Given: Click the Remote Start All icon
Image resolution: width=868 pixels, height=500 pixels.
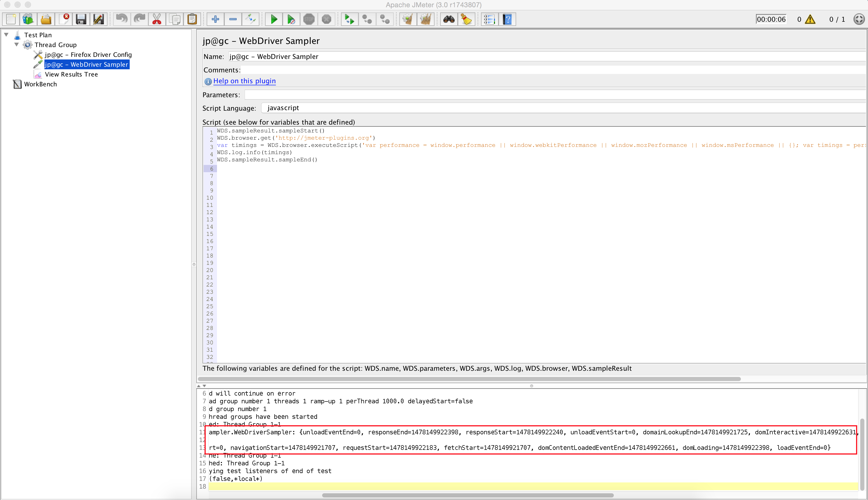Looking at the screenshot, I should pos(349,19).
